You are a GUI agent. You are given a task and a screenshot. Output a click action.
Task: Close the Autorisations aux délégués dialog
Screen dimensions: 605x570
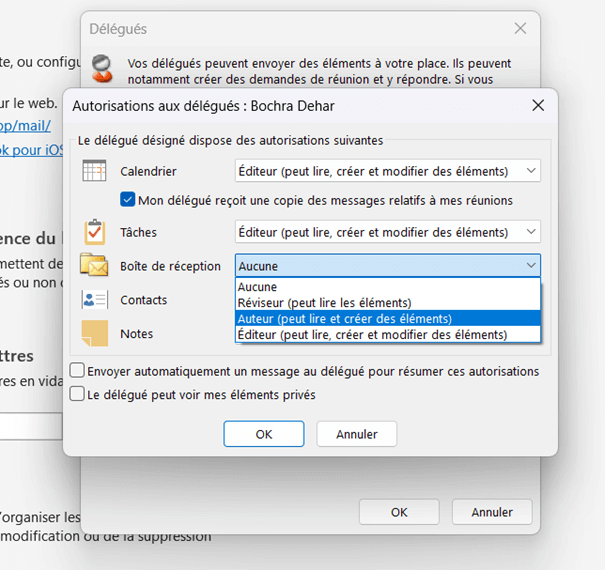coord(538,105)
